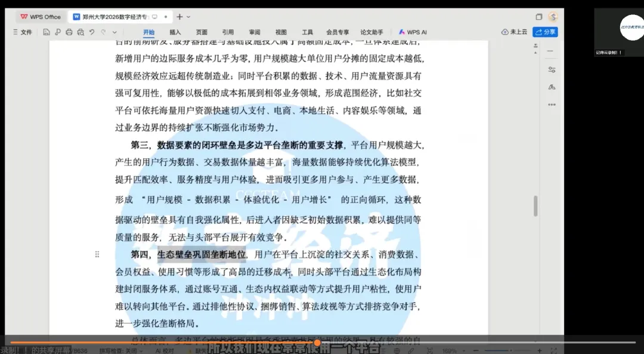This screenshot has height=354, width=644.
Task: Click the print preview icon
Action: (x=80, y=32)
